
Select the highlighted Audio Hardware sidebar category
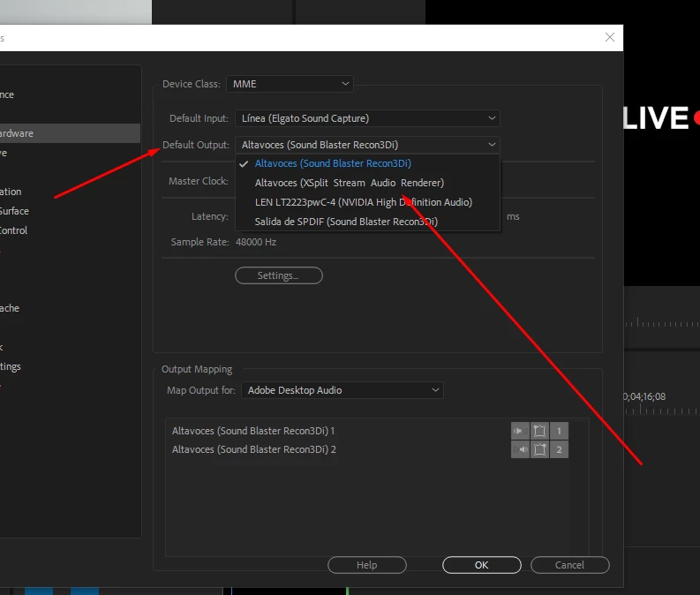pyautogui.click(x=70, y=133)
